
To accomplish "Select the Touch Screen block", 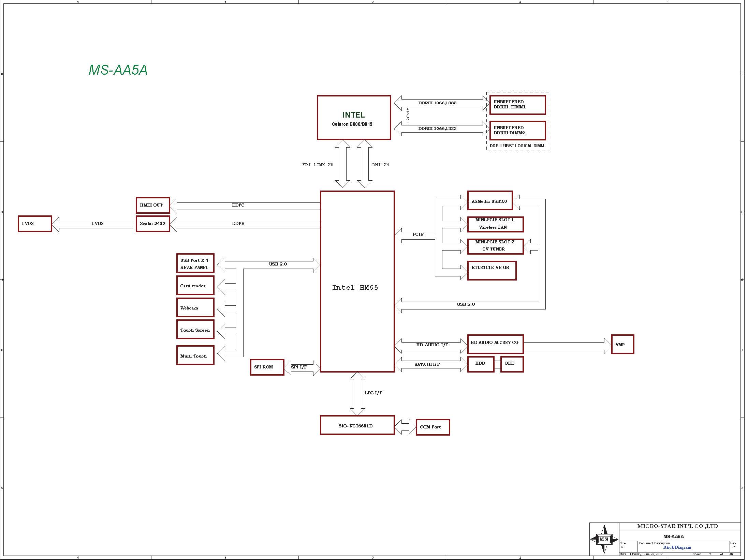I will coord(195,329).
